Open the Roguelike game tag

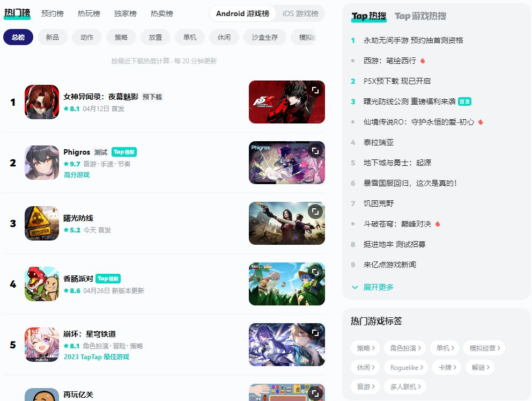[406, 367]
